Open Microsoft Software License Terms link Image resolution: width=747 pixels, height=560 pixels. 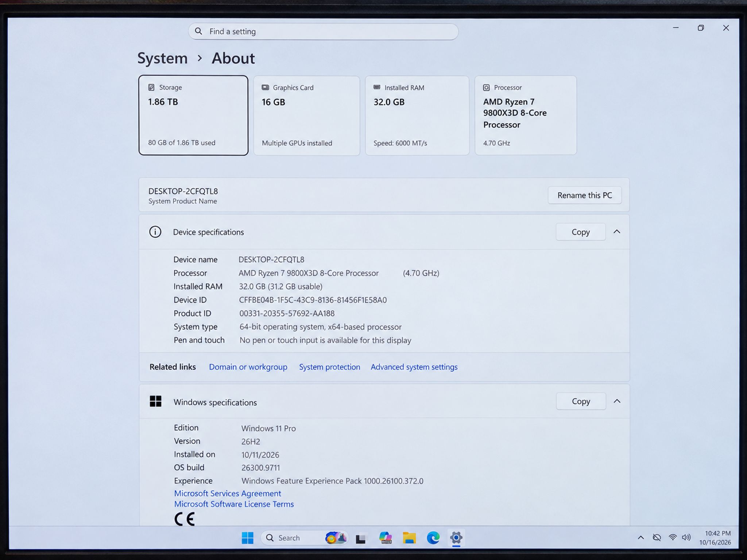coord(234,504)
